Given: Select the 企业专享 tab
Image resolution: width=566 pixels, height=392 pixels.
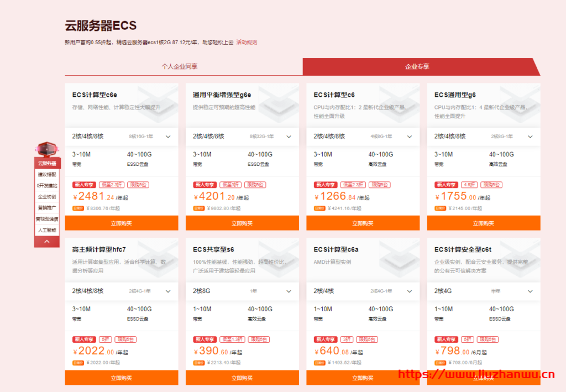Looking at the screenshot, I should point(417,66).
